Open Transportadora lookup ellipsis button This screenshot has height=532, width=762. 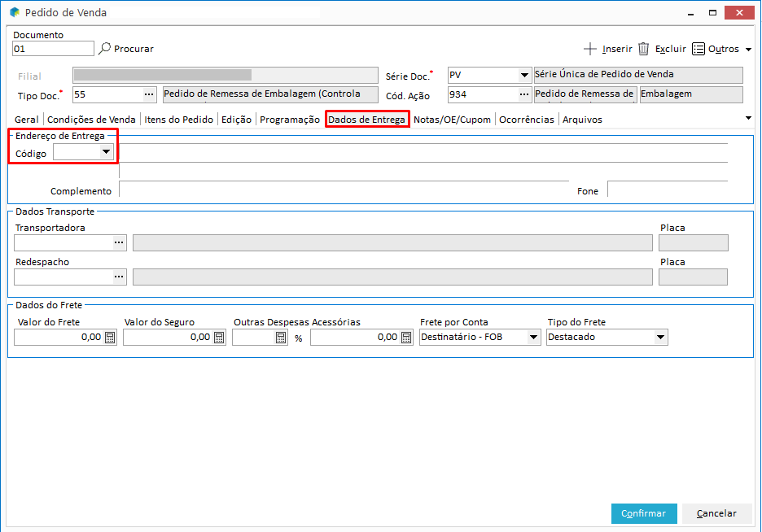[120, 243]
